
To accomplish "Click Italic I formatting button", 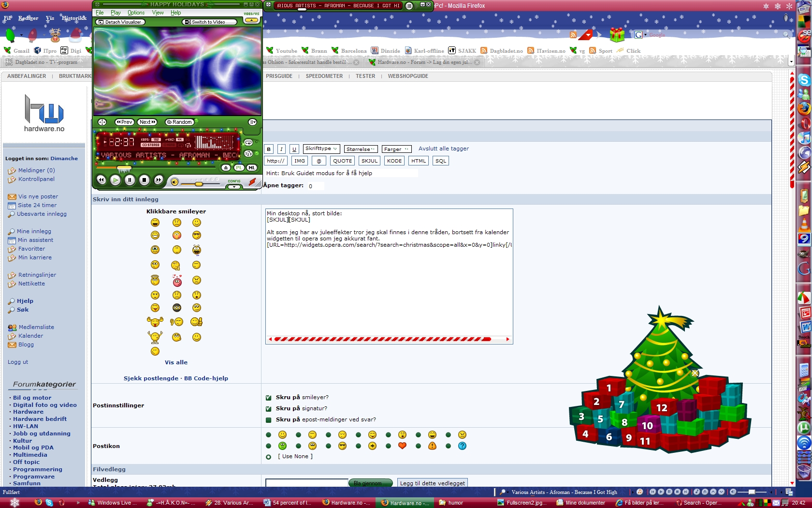I will tap(281, 149).
